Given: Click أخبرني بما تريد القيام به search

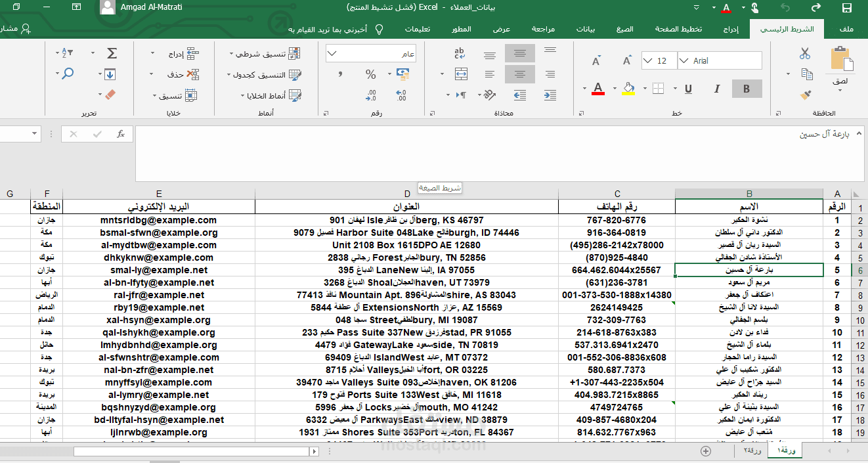Looking at the screenshot, I should 337,29.
